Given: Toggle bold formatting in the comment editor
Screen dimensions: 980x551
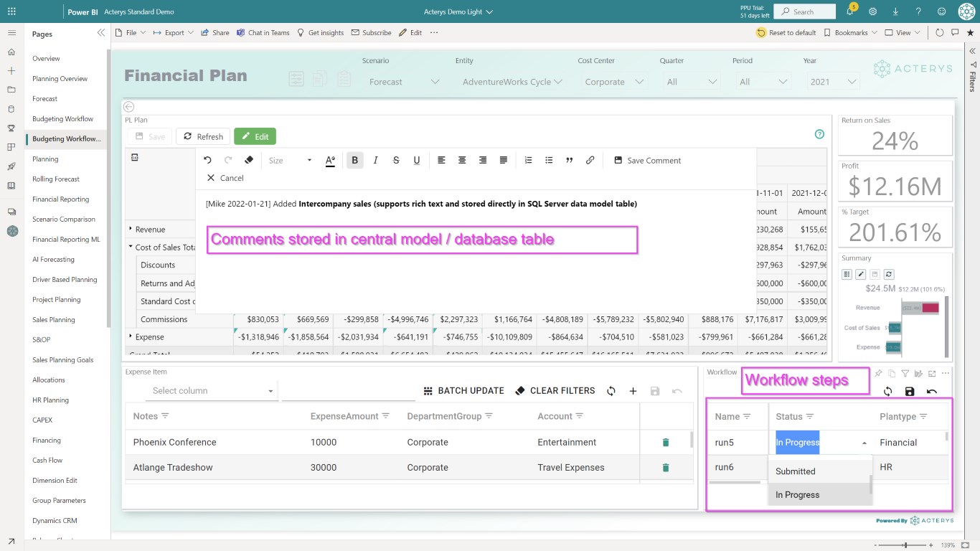Looking at the screenshot, I should [354, 161].
